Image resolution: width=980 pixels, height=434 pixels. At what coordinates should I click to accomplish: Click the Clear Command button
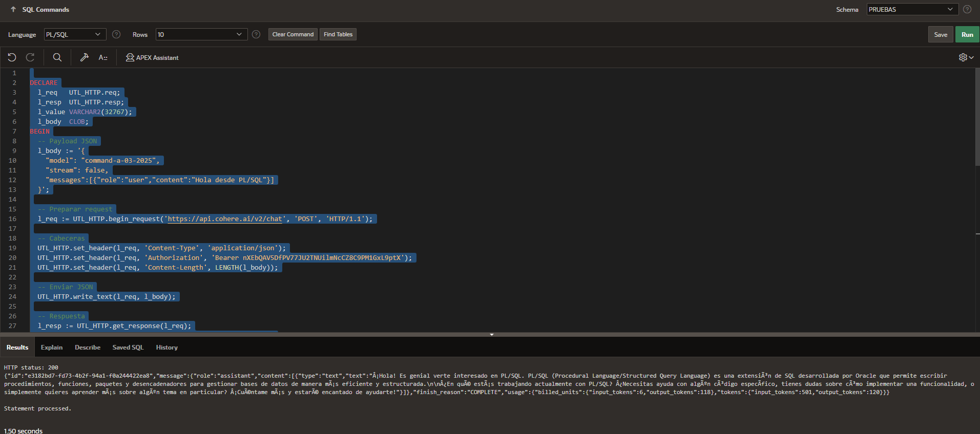[293, 34]
